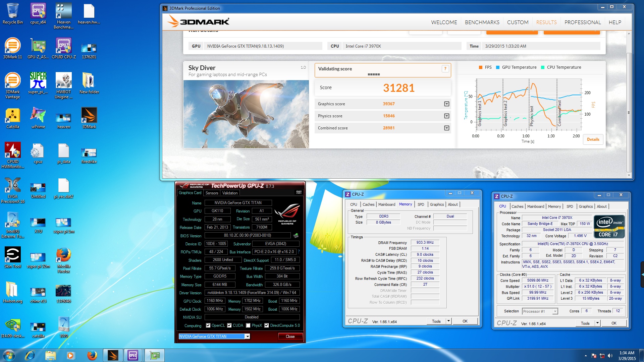Switch to Validation tab in GPU-Z
This screenshot has width=644, height=362.
[x=230, y=193]
